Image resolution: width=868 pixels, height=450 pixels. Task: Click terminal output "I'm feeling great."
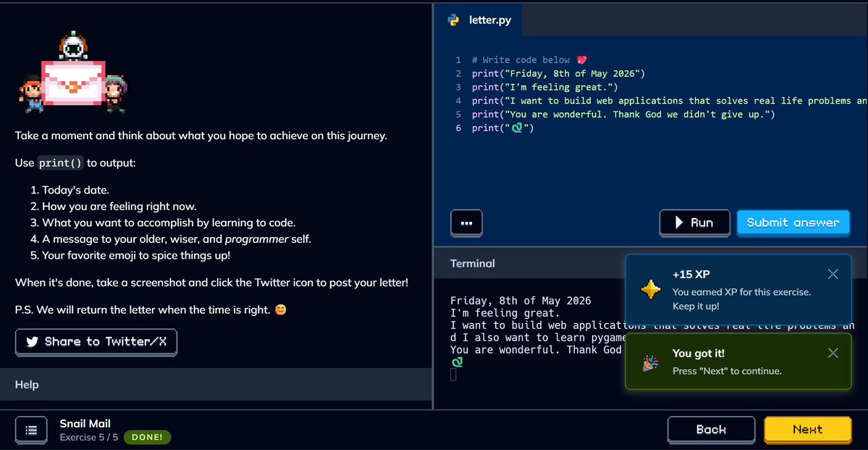(505, 313)
